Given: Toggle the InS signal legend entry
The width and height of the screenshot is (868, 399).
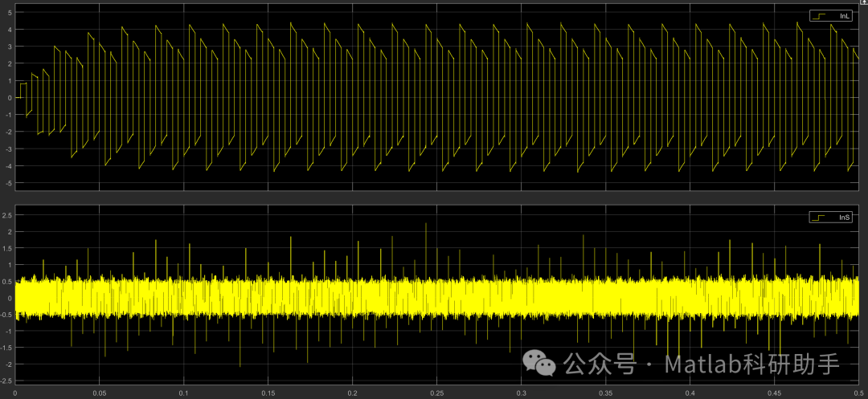Looking at the screenshot, I should pyautogui.click(x=832, y=218).
